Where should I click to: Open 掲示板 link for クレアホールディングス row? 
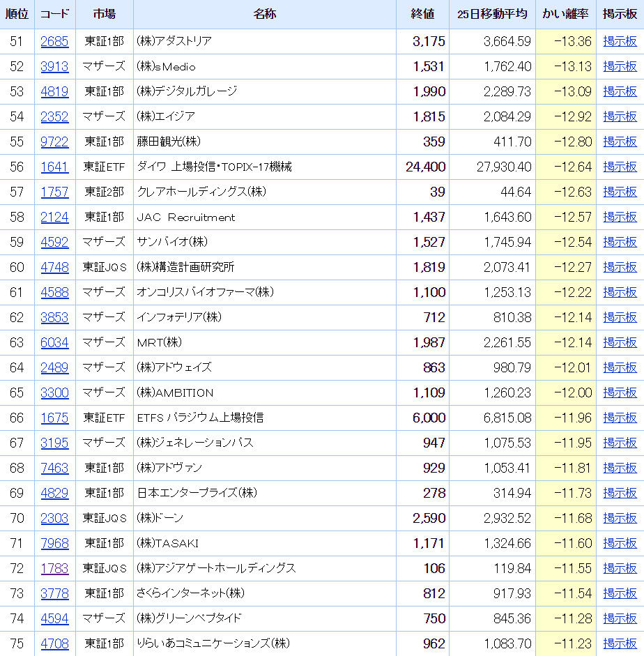[620, 192]
